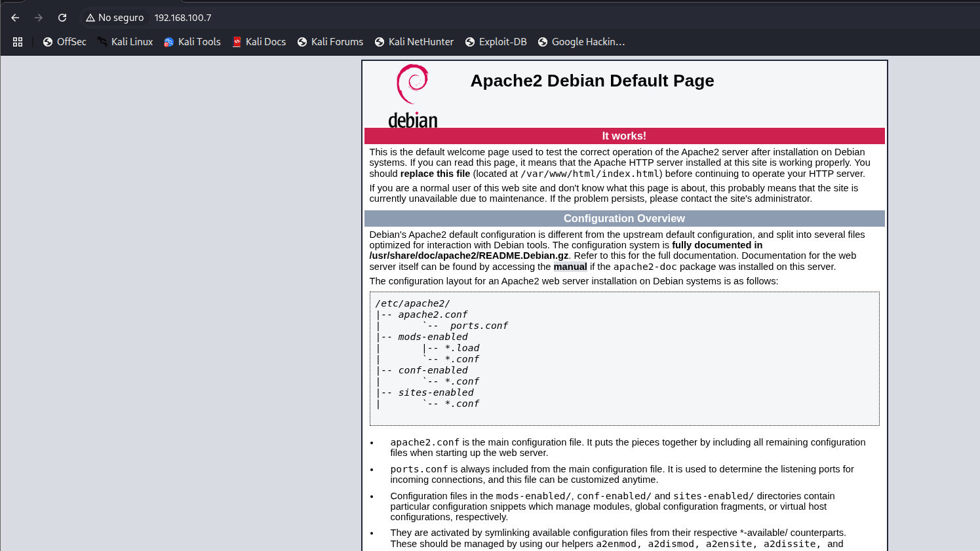Open the Kali Docs bookmark
This screenshot has height=551, width=980.
tap(260, 42)
